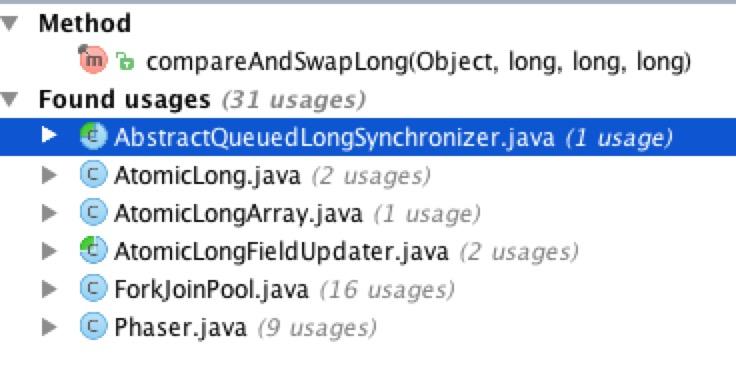736x376 pixels.
Task: Collapse the Found usages section
Action: click(9, 99)
